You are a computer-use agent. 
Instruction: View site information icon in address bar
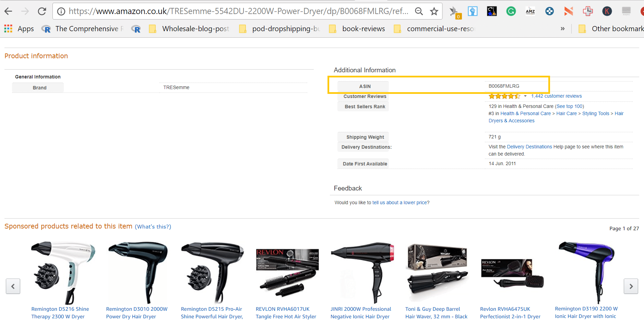[61, 11]
